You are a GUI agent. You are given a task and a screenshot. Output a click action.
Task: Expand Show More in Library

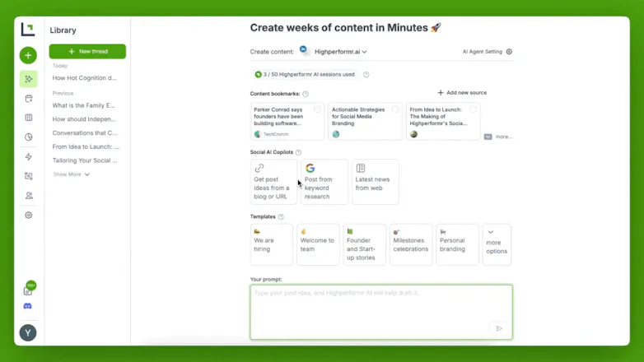(x=71, y=174)
